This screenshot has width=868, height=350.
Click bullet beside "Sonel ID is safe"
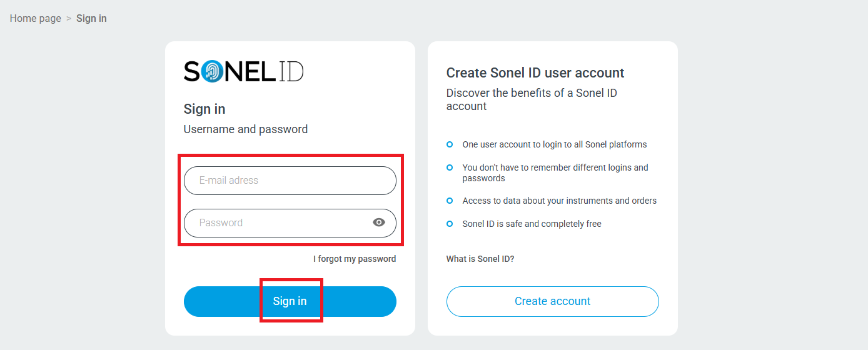(450, 224)
